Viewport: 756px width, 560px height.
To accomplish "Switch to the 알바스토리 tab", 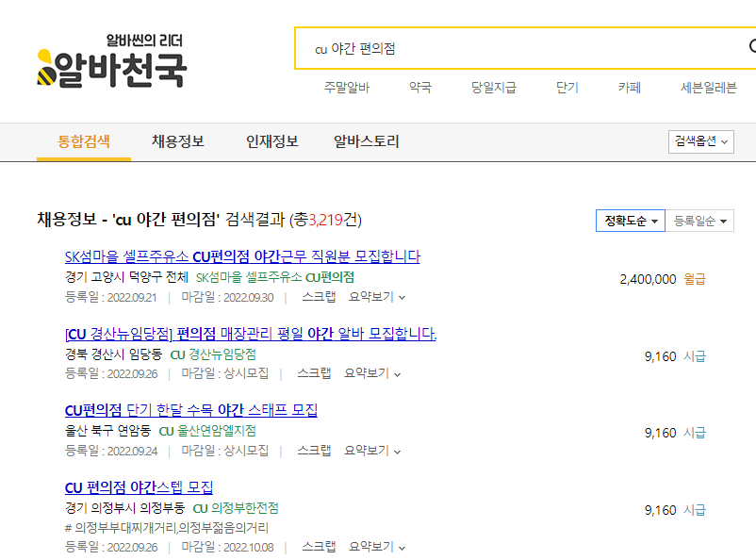I will [x=367, y=141].
